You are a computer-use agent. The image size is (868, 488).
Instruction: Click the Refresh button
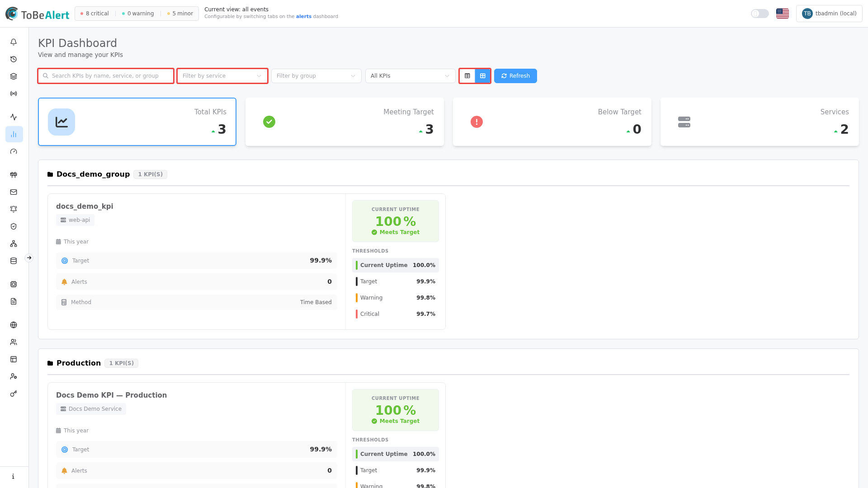click(x=515, y=76)
